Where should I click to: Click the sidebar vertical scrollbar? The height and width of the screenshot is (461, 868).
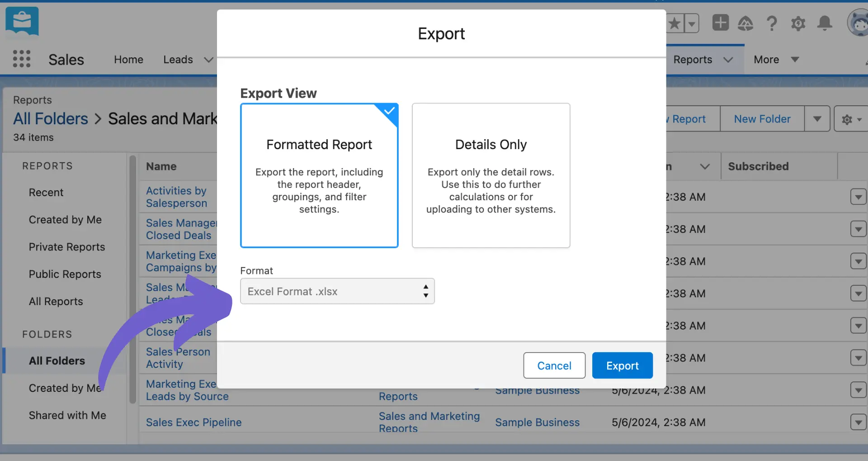(x=132, y=279)
